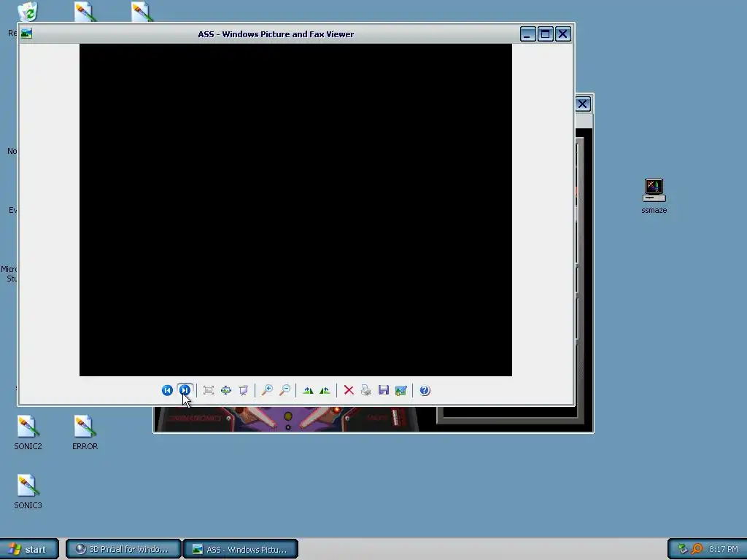Select the ERROR desktop file

(x=85, y=432)
